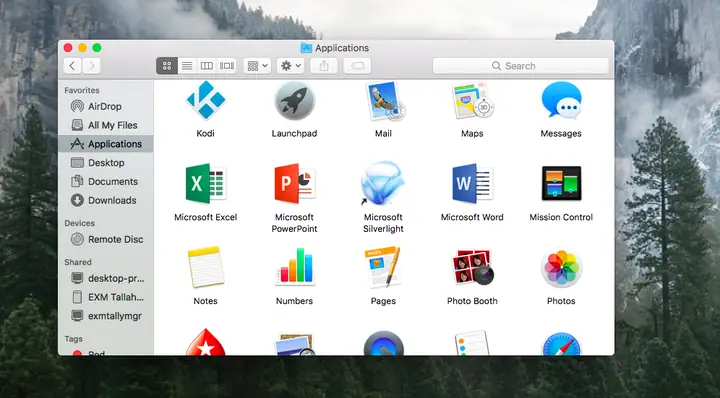Image resolution: width=720 pixels, height=398 pixels.
Task: Click the Favorites sidebar heading
Action: click(x=82, y=90)
